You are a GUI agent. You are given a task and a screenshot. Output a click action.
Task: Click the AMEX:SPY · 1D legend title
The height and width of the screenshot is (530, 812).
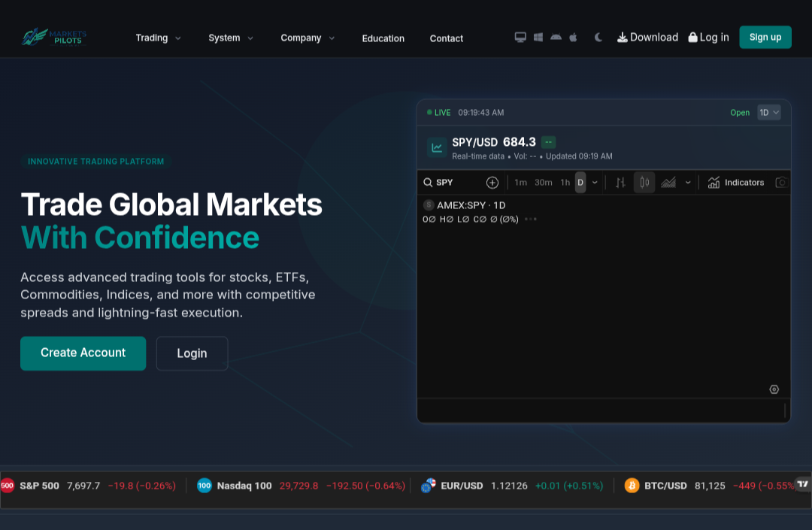tap(471, 205)
